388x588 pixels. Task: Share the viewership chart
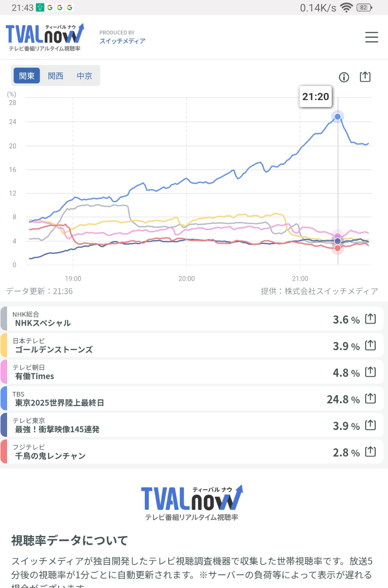click(365, 77)
